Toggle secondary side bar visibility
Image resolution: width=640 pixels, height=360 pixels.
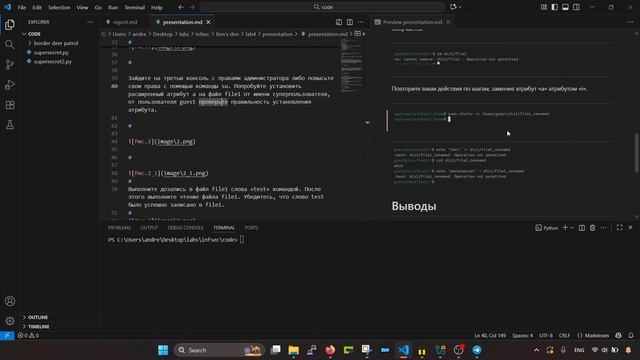[x=576, y=7]
